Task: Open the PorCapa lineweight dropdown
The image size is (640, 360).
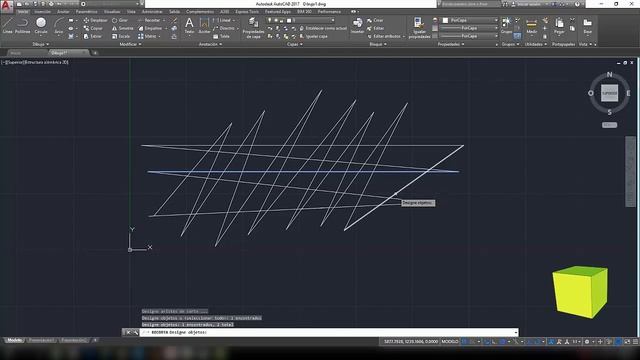Action: coord(469,28)
